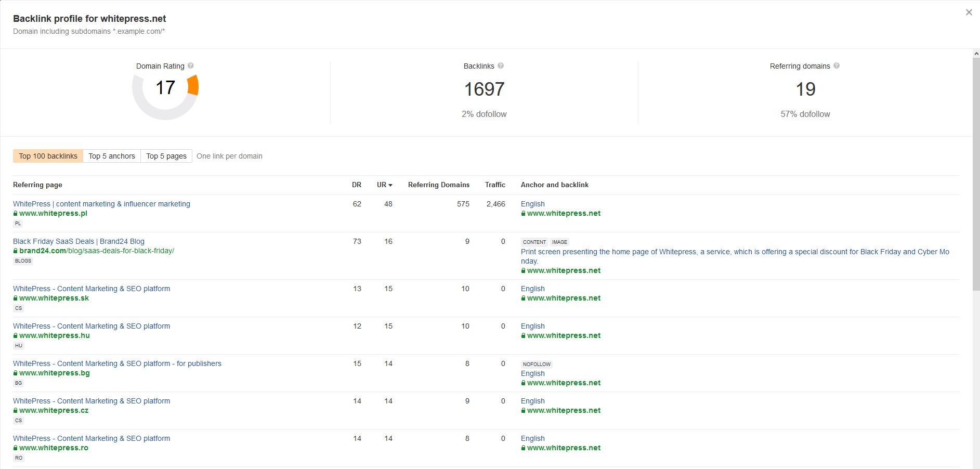This screenshot has height=469, width=980.
Task: Click the CONTENT label in the brand24 row
Action: pyautogui.click(x=534, y=242)
